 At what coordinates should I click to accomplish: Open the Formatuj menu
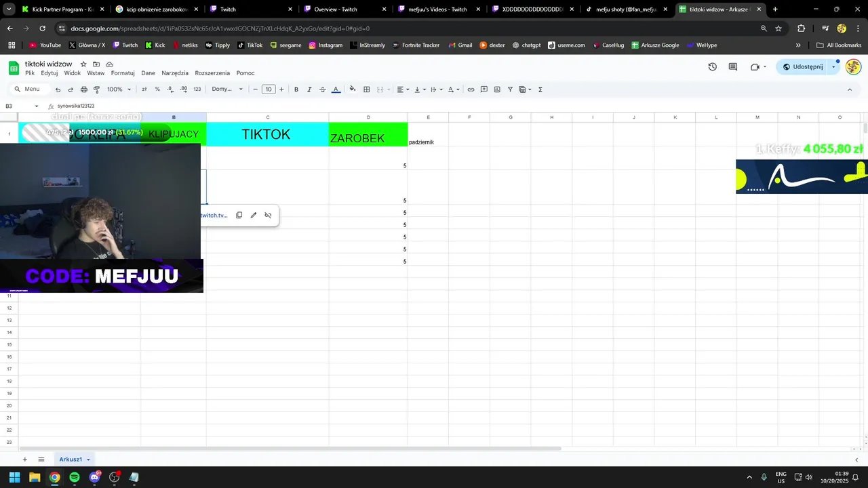pos(123,73)
